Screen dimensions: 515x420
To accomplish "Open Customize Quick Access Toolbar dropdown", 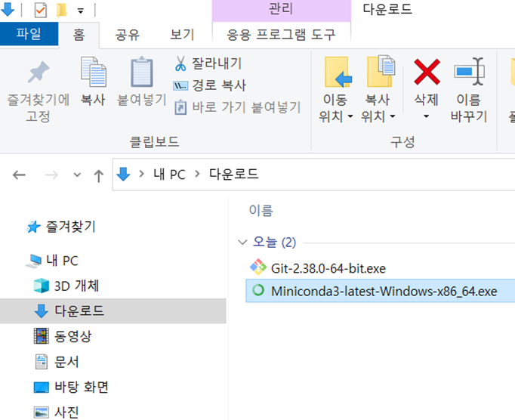I will tap(81, 11).
